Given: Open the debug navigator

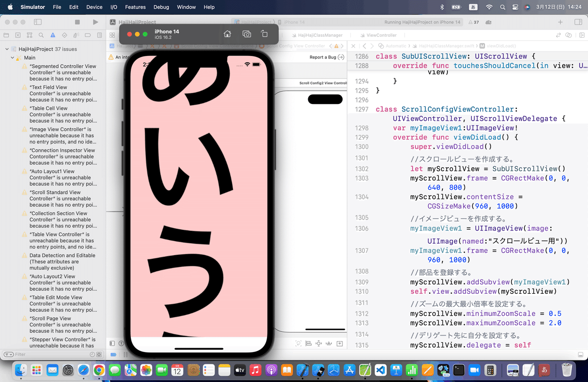Looking at the screenshot, I should [75, 35].
